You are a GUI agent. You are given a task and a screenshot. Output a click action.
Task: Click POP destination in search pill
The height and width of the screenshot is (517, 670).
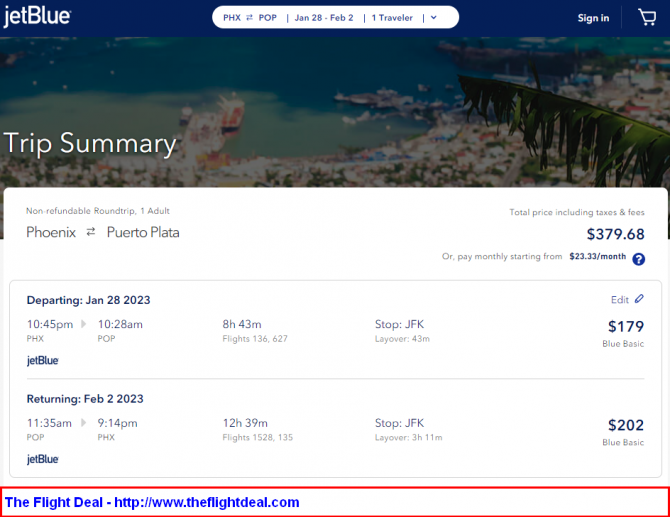267,18
